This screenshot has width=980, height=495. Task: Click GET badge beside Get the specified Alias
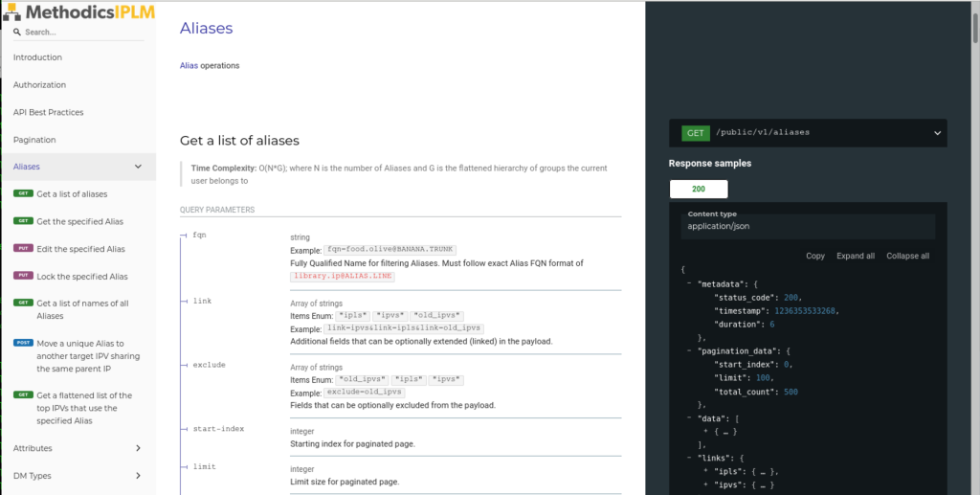point(23,221)
